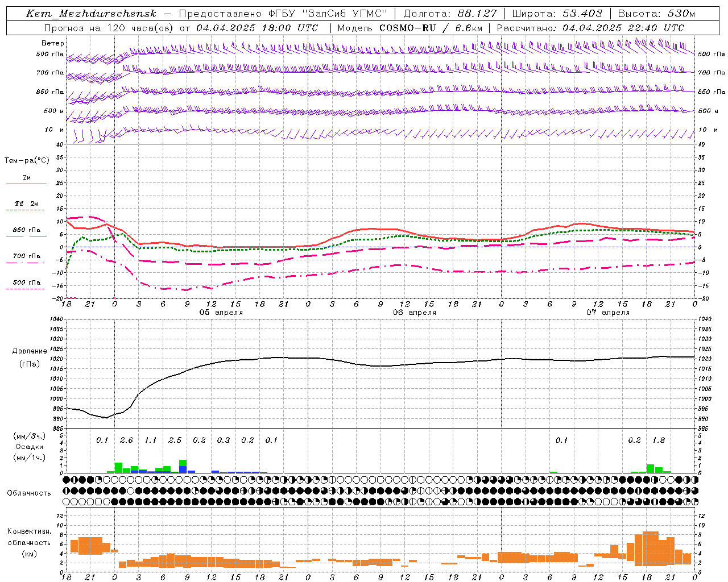This screenshot has height=582, width=728.
Task: Click the Ветер wind panel label
Action: pyautogui.click(x=53, y=43)
